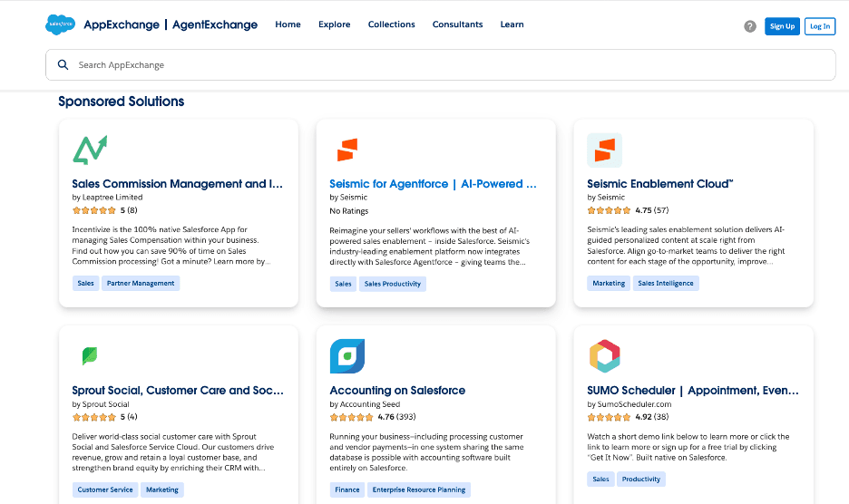Open the Accounting on Salesforce listing

point(397,391)
